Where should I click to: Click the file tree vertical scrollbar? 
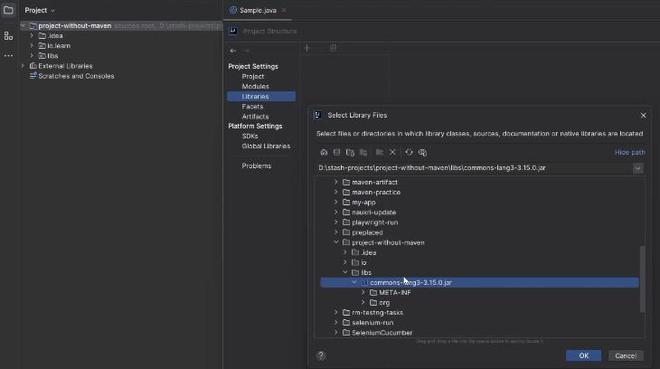point(642,279)
